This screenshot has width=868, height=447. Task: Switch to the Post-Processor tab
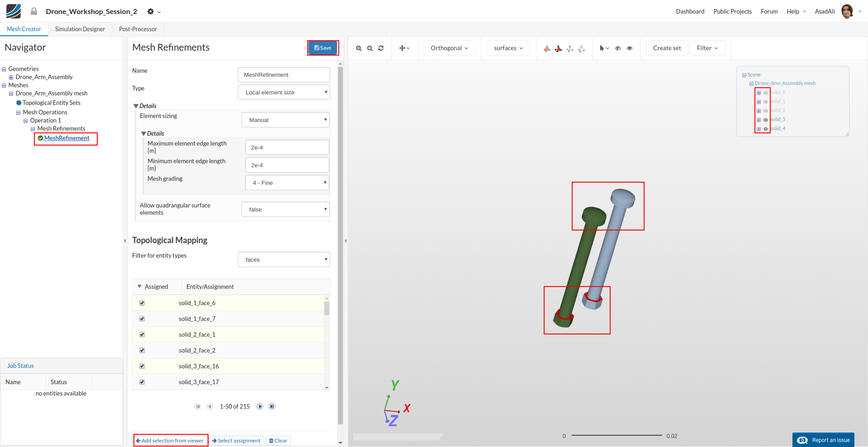click(x=138, y=29)
